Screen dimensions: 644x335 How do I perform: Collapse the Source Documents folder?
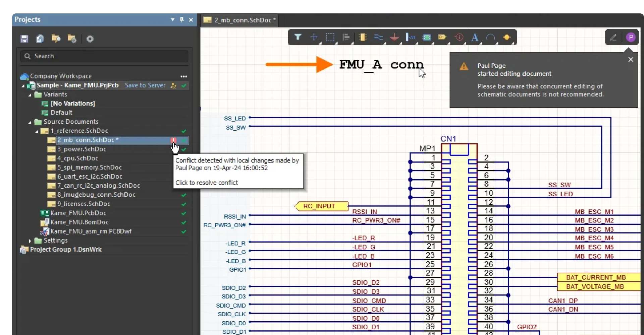coord(30,122)
